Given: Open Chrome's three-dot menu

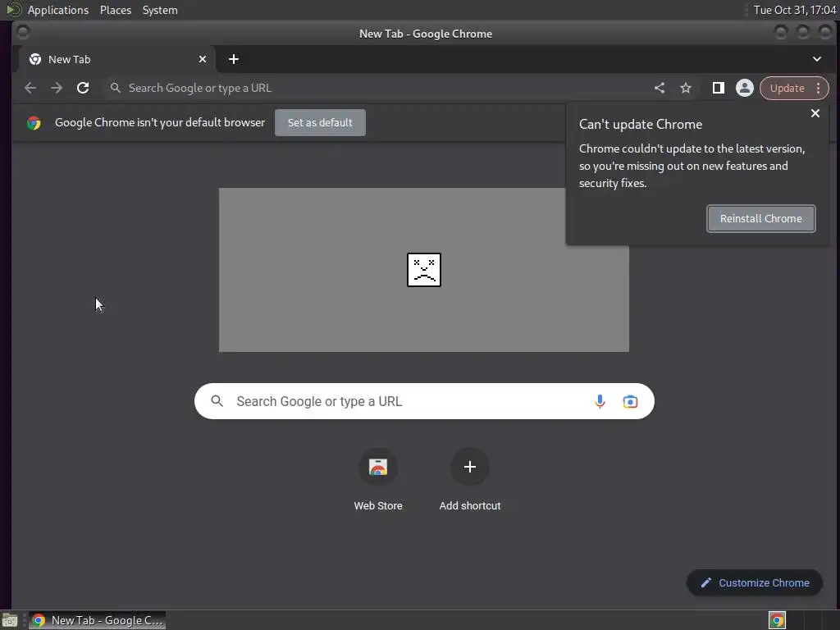Looking at the screenshot, I should (x=818, y=88).
